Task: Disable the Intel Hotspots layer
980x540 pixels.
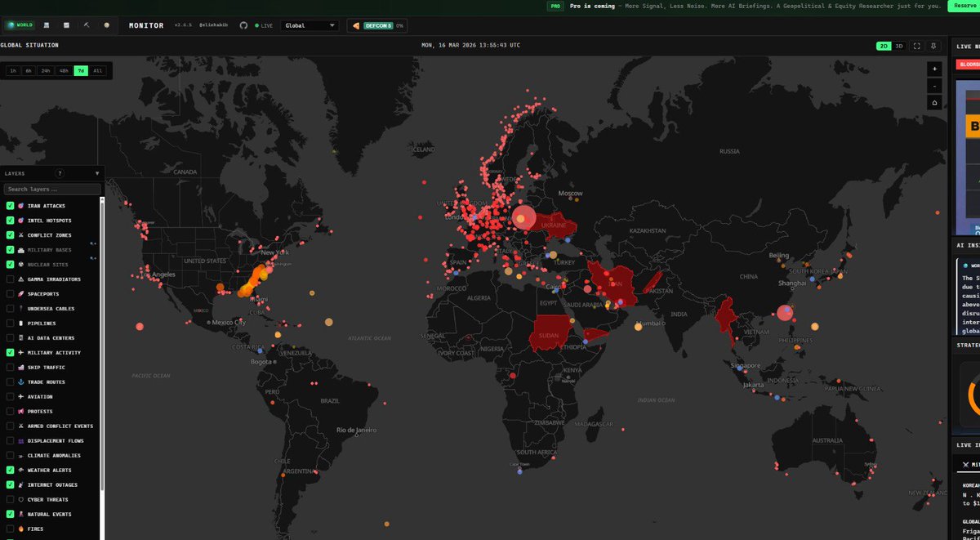Action: (10, 221)
